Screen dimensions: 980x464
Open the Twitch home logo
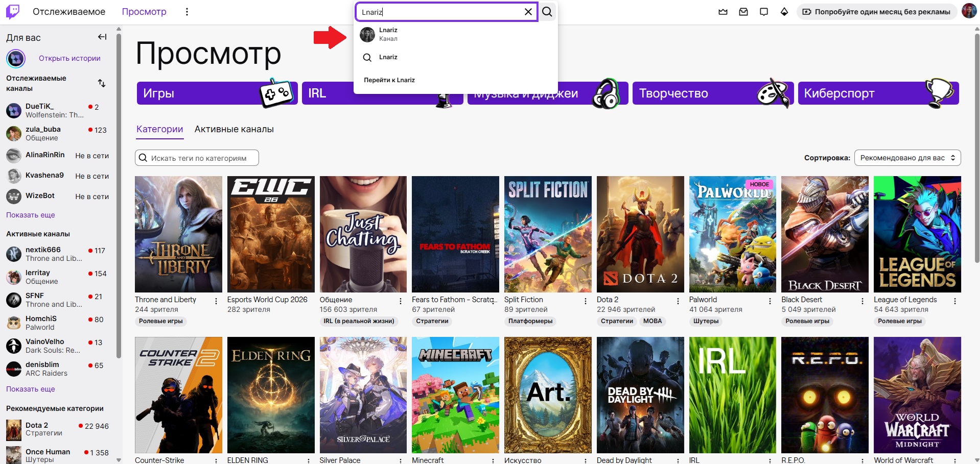click(13, 12)
